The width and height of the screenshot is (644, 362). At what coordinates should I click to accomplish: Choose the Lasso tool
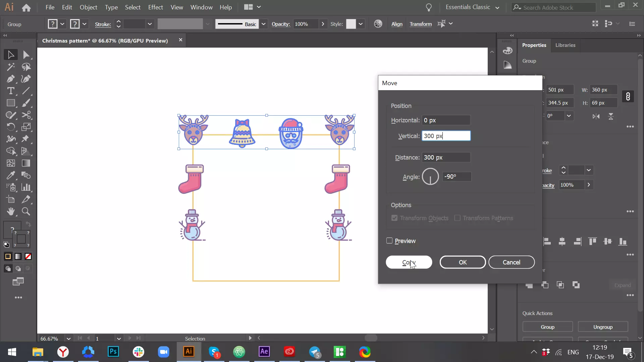point(26,67)
